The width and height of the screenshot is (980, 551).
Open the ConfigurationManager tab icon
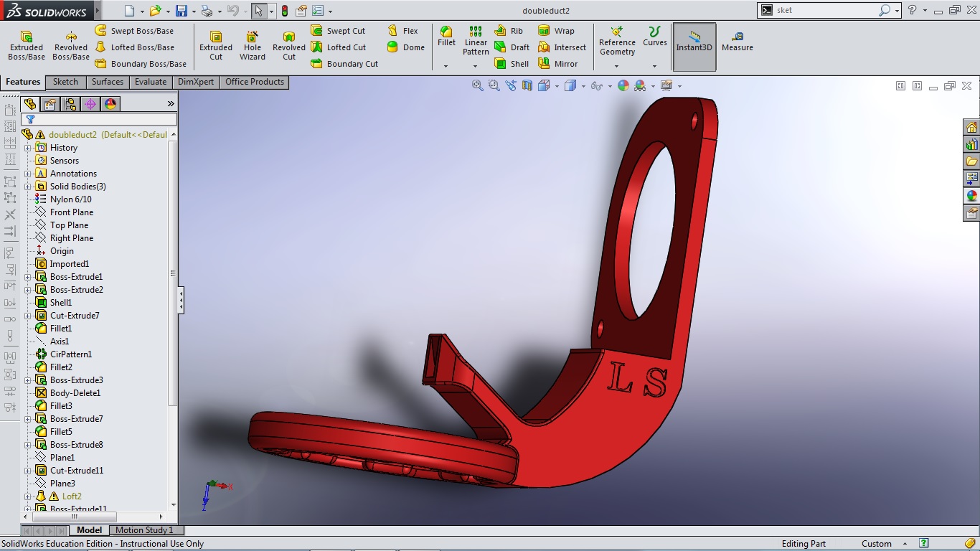pos(70,104)
